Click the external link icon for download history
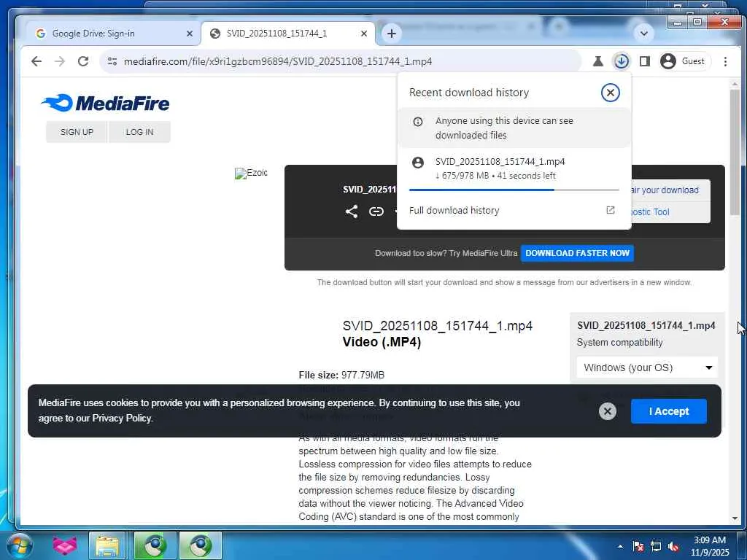 pyautogui.click(x=611, y=210)
